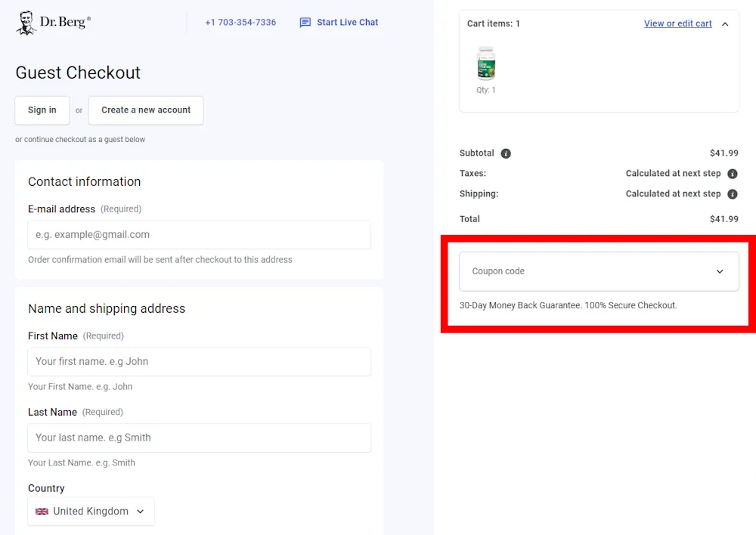This screenshot has height=535, width=756.
Task: Collapse the cart items panel chevron
Action: point(725,23)
